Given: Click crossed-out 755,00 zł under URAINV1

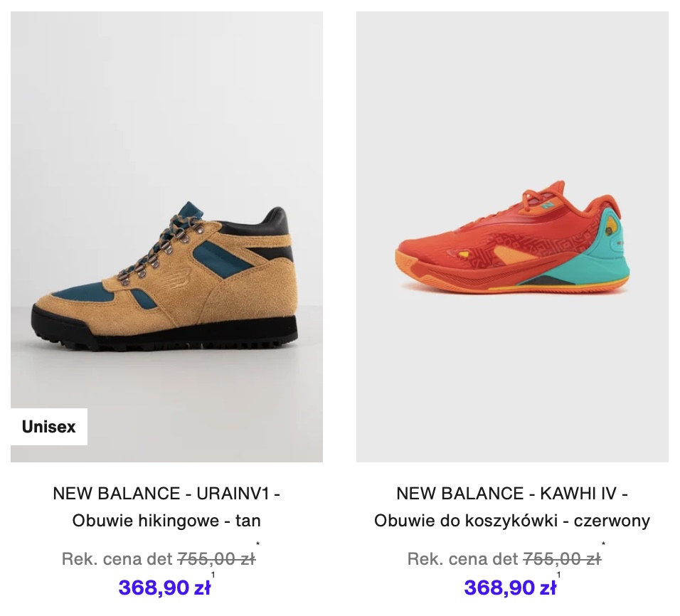Looking at the screenshot, I should (x=217, y=558).
